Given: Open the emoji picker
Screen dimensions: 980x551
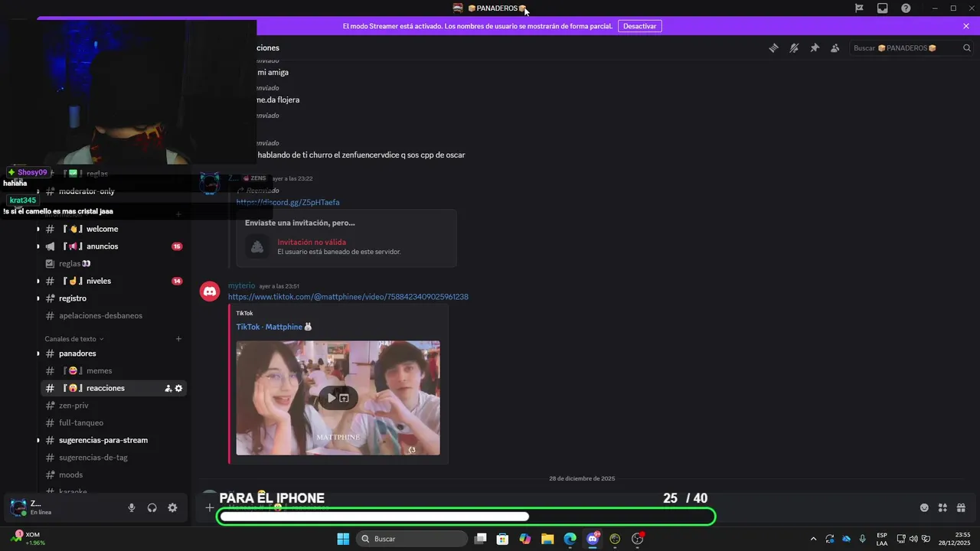Looking at the screenshot, I should [x=924, y=507].
